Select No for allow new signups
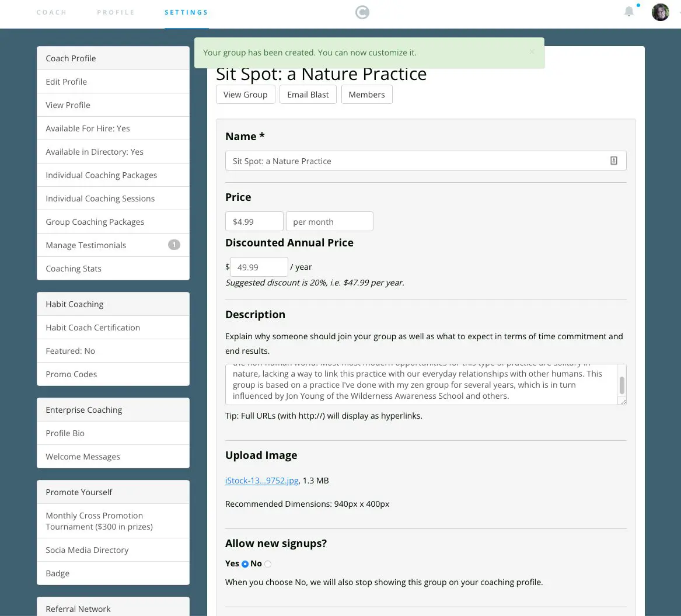Viewport: 681px width, 616px height. tap(268, 564)
